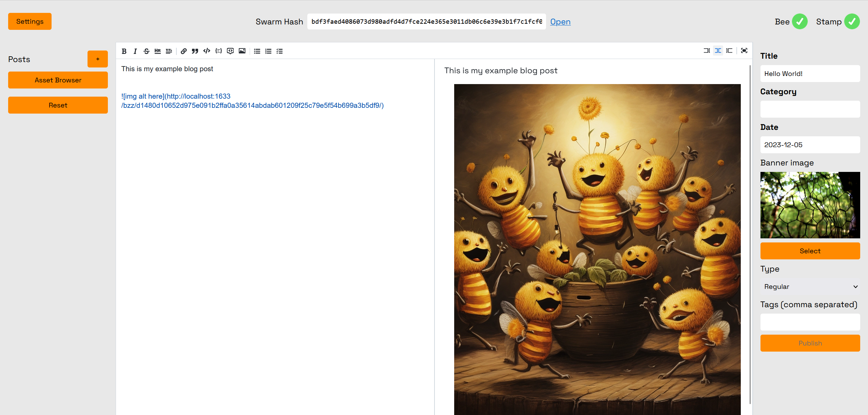Image resolution: width=868 pixels, height=415 pixels.
Task: Toggle fullscreen editor mode
Action: tap(744, 51)
